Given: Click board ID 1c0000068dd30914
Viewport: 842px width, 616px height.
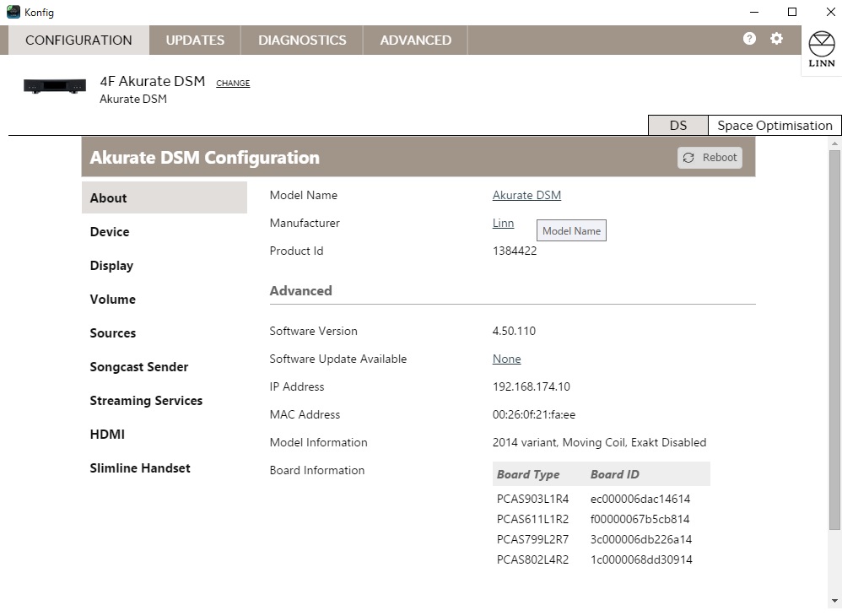Looking at the screenshot, I should point(642,560).
